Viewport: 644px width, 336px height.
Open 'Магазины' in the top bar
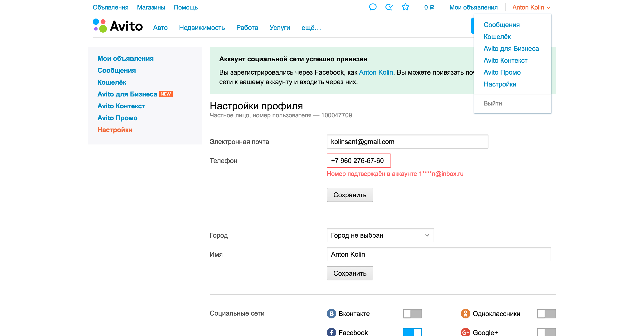151,8
